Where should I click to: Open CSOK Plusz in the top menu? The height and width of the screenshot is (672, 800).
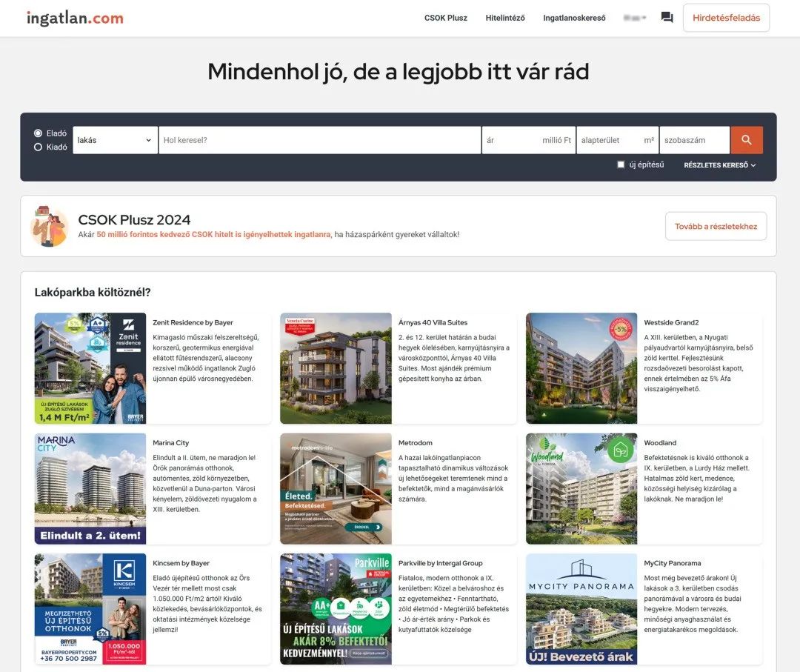tap(446, 18)
